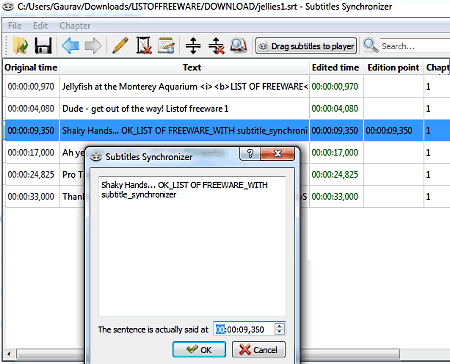
Task: Undo with the blue left arrow
Action: pyautogui.click(x=70, y=46)
